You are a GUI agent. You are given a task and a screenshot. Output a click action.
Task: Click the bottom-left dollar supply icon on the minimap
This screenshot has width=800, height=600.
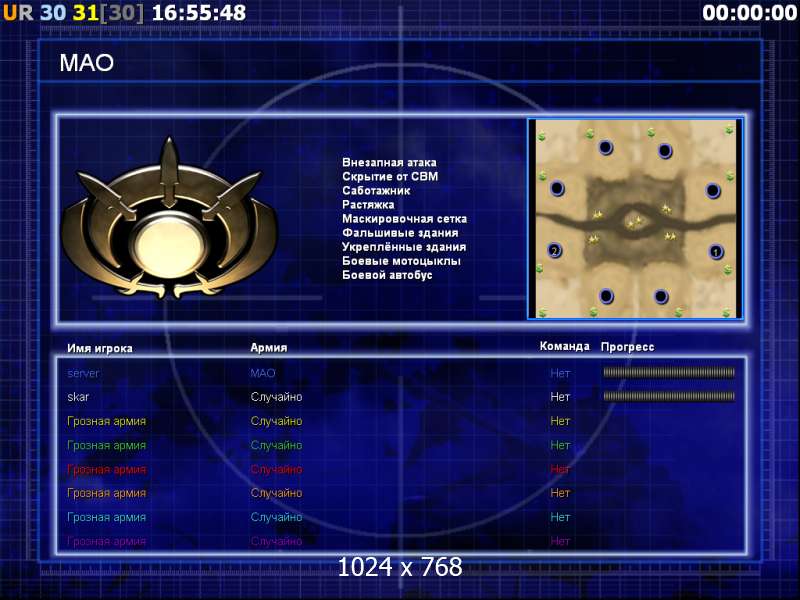point(542,312)
